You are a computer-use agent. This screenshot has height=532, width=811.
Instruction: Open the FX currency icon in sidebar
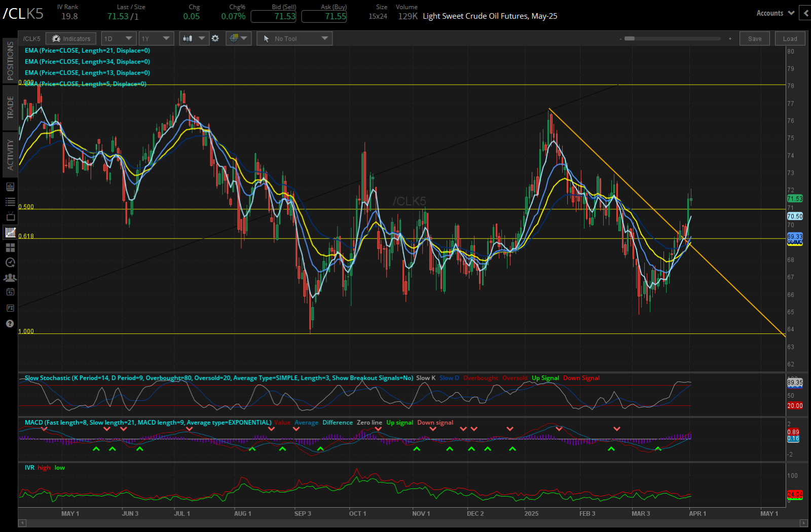(9, 308)
